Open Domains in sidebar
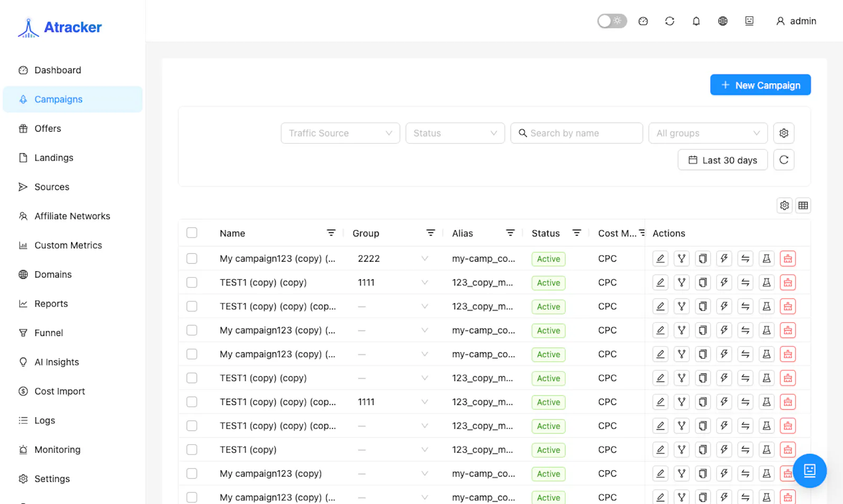The image size is (843, 504). (x=73, y=274)
